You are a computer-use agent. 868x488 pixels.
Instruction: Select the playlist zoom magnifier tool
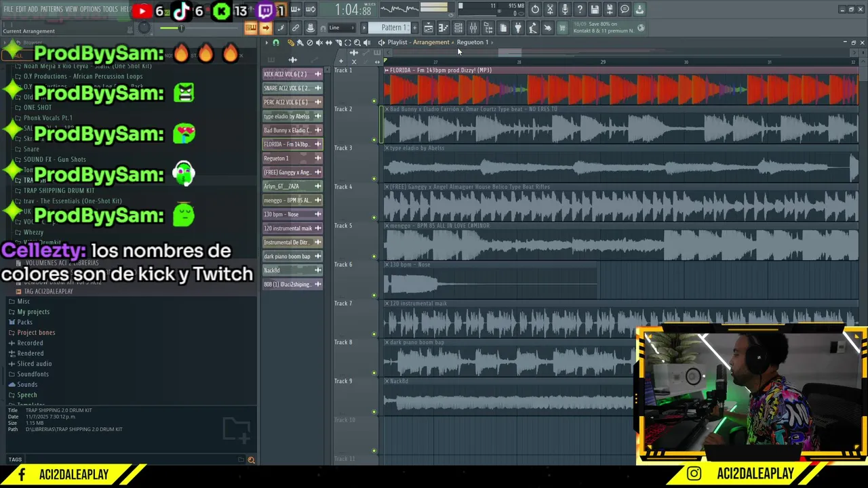(357, 43)
